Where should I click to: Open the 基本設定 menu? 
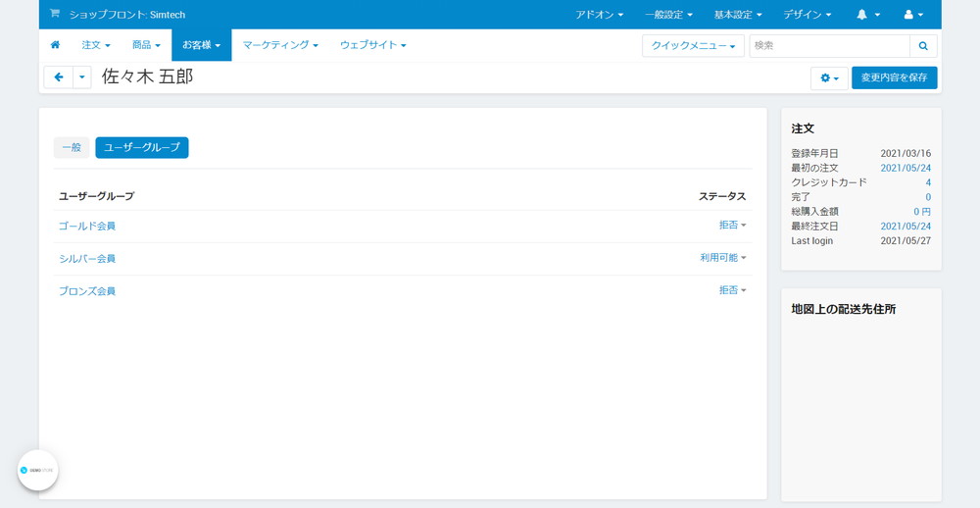(738, 15)
